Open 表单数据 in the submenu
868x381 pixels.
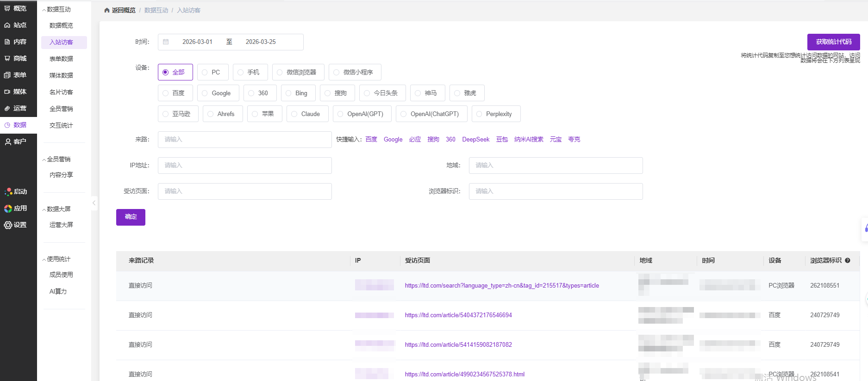pos(61,59)
